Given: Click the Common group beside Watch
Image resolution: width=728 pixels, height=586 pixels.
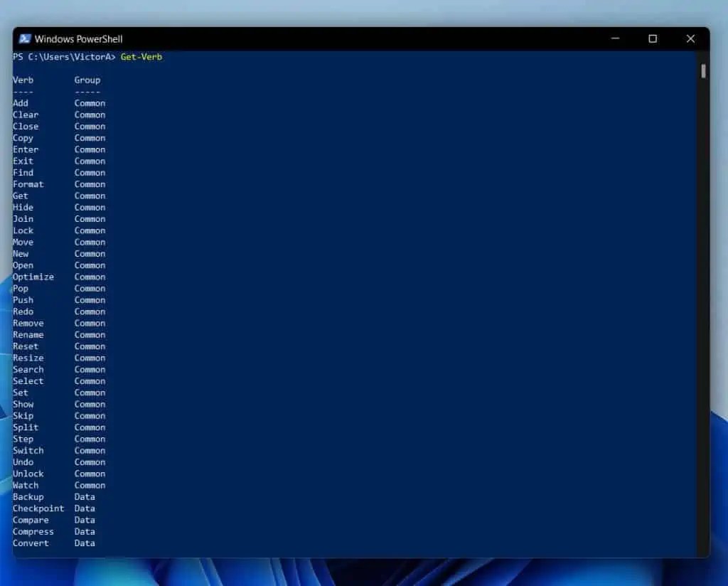Looking at the screenshot, I should [x=90, y=486].
